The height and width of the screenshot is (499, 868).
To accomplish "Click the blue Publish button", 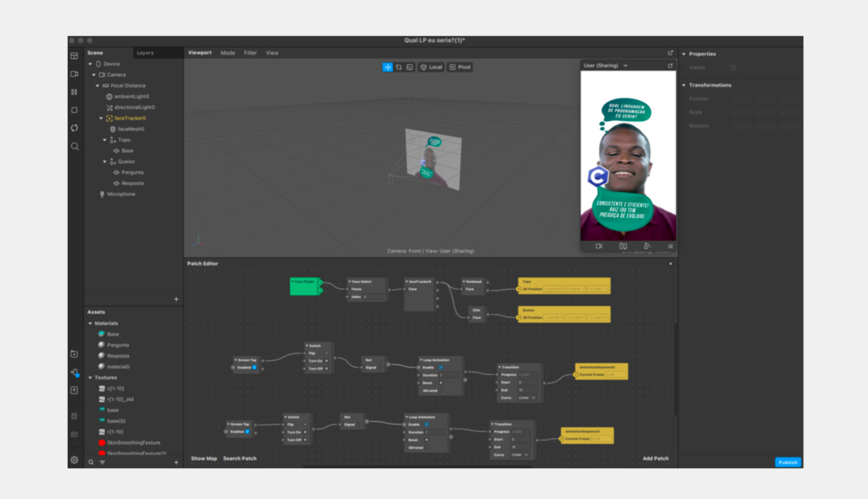I will click(x=788, y=462).
